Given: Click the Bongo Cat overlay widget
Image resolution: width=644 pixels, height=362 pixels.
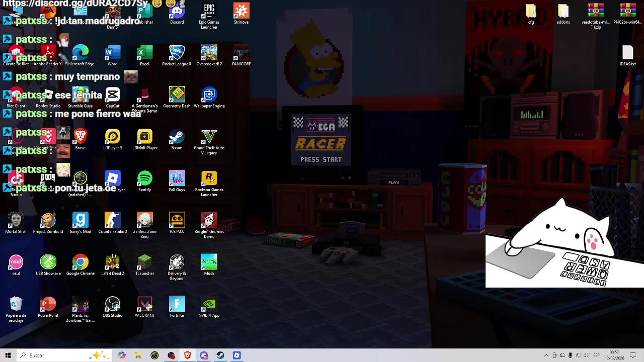Looking at the screenshot, I should (x=565, y=243).
